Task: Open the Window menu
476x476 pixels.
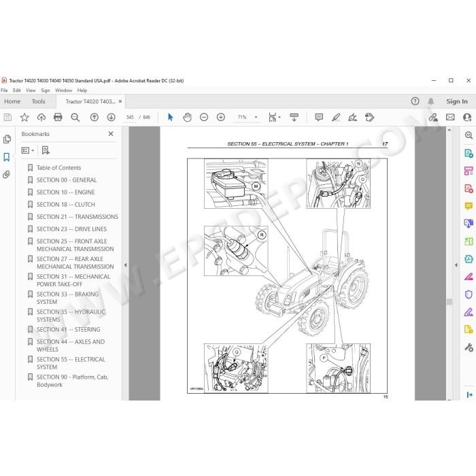Action: [63, 90]
